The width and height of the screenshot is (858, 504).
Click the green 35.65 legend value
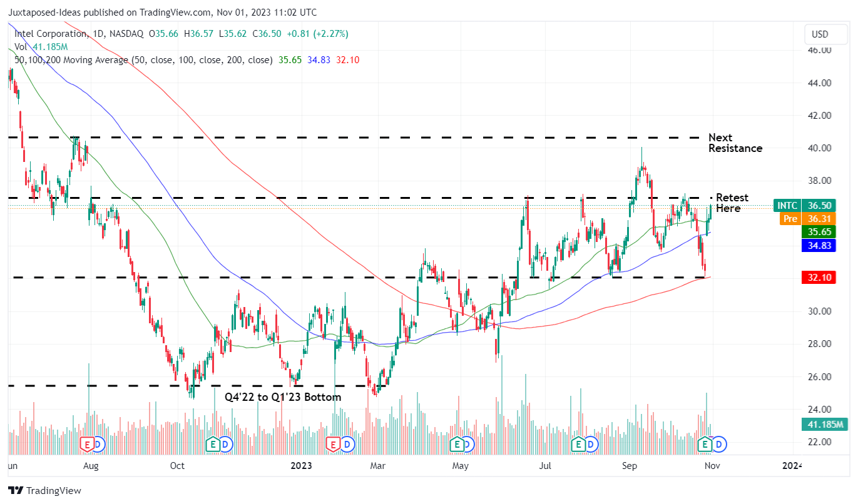click(x=290, y=60)
